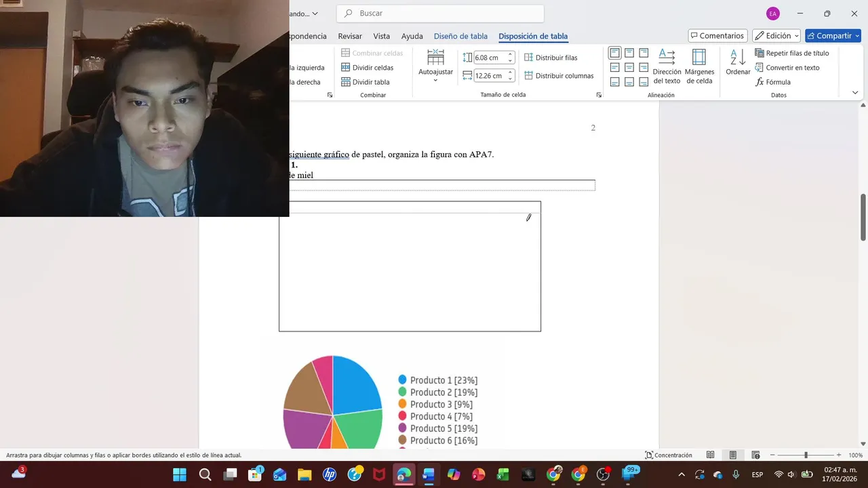Click the column width field showing 12.26 cm
Viewport: 868px width, 488px height.
point(490,76)
